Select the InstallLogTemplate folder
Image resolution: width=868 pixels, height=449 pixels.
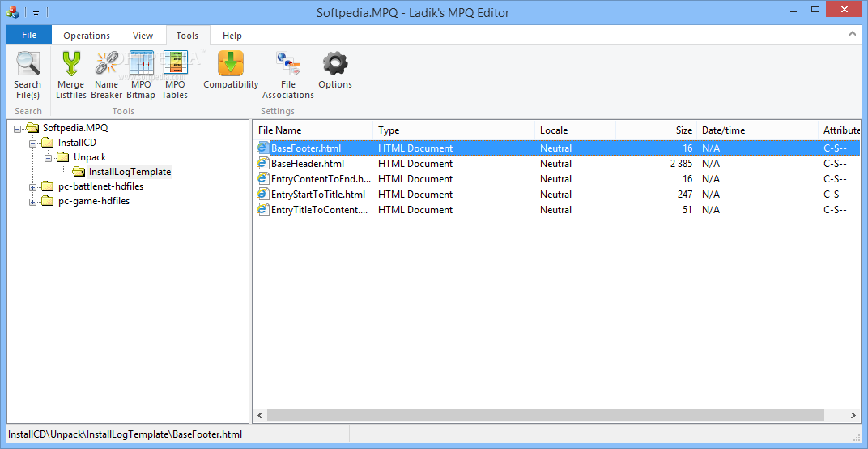130,172
